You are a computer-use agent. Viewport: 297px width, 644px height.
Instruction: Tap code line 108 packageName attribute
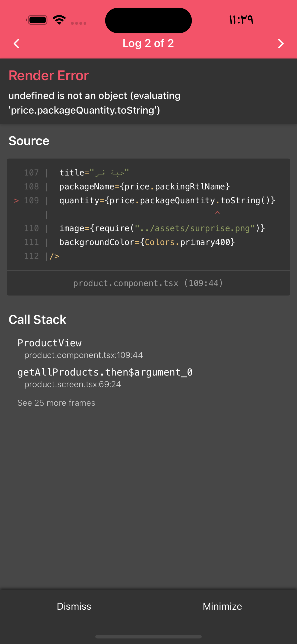[145, 187]
